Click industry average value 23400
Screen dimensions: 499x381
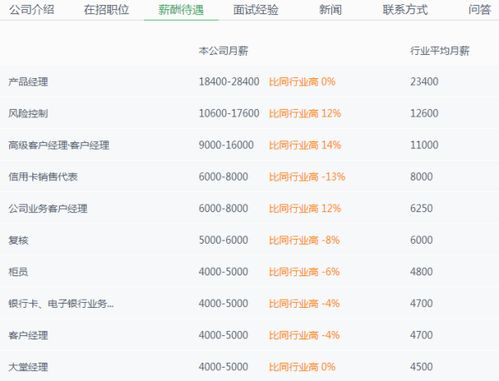click(424, 82)
